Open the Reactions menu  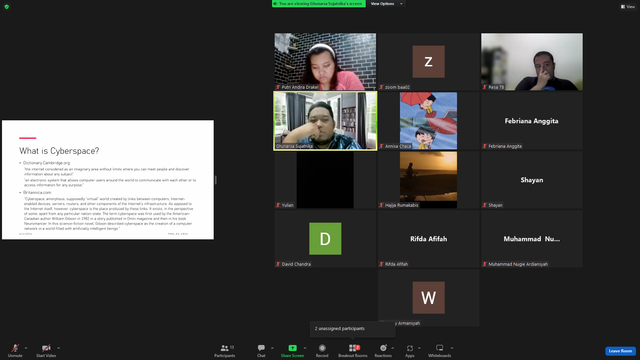tap(383, 350)
